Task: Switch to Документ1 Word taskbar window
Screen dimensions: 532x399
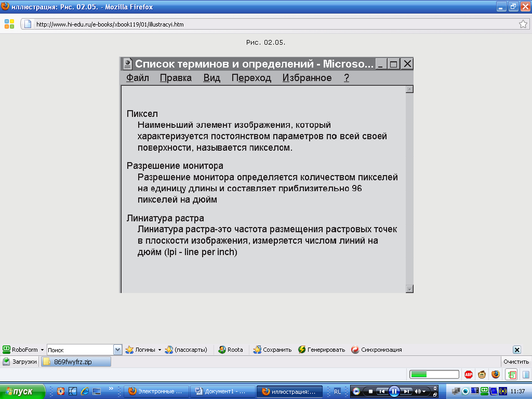Action: point(222,391)
